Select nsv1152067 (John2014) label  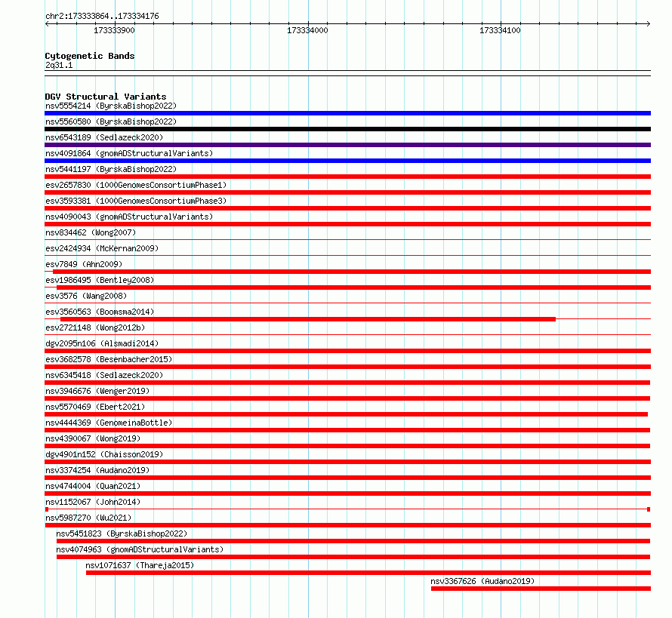(x=93, y=502)
